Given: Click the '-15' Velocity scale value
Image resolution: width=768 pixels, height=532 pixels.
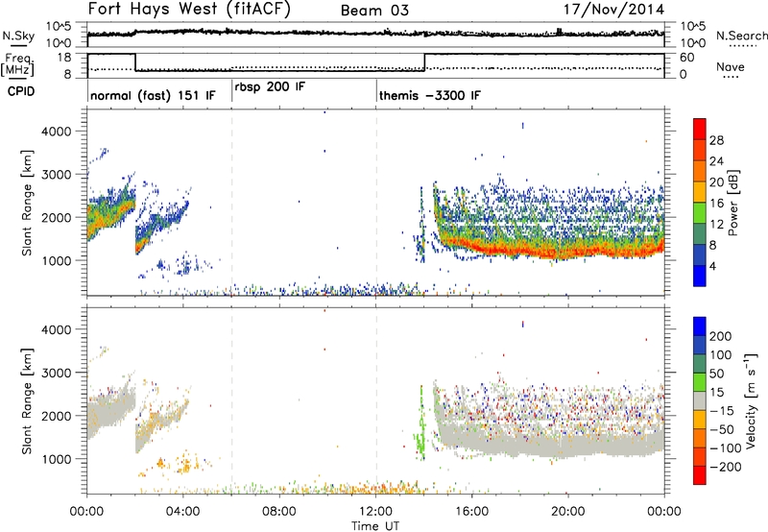Looking at the screenshot, I should (x=722, y=410).
